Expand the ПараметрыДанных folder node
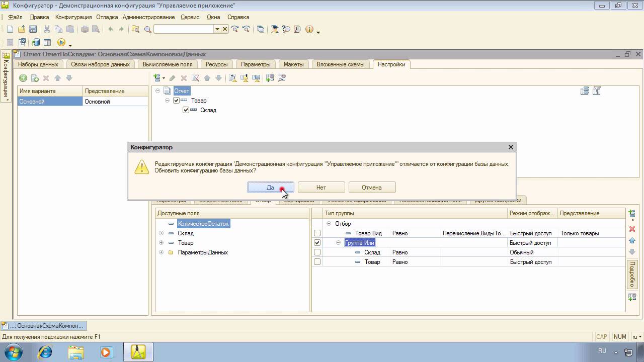The width and height of the screenshot is (644, 362). point(161,252)
